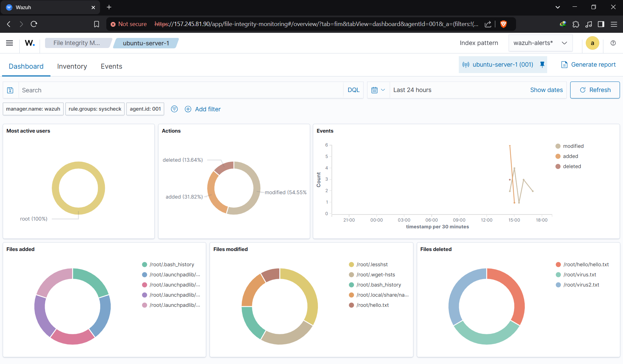Screen dimensions: 623x364
Task: Click the Generate report document icon
Action: [x=564, y=65]
